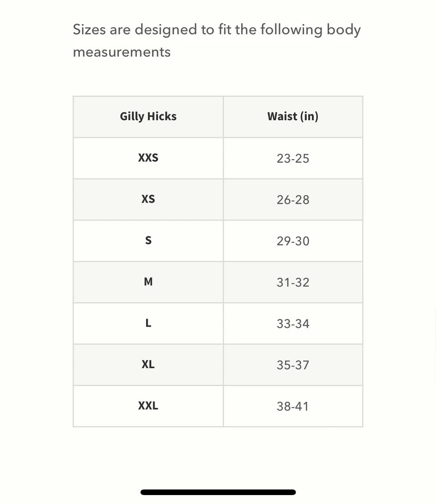Screen dimensions: 436x504
Task: Click the 23-25 waist measurement
Action: pyautogui.click(x=293, y=159)
